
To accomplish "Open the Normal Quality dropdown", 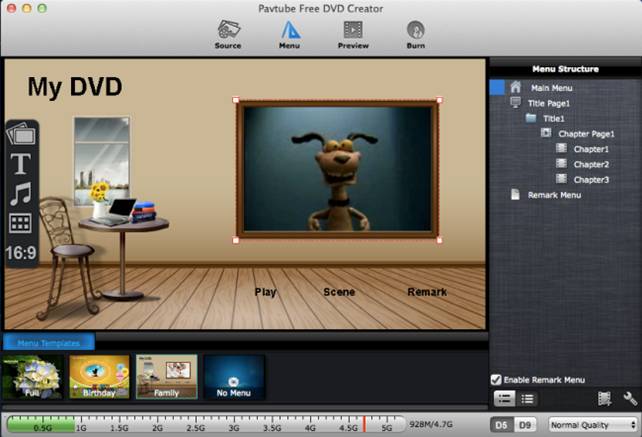I will point(593,425).
